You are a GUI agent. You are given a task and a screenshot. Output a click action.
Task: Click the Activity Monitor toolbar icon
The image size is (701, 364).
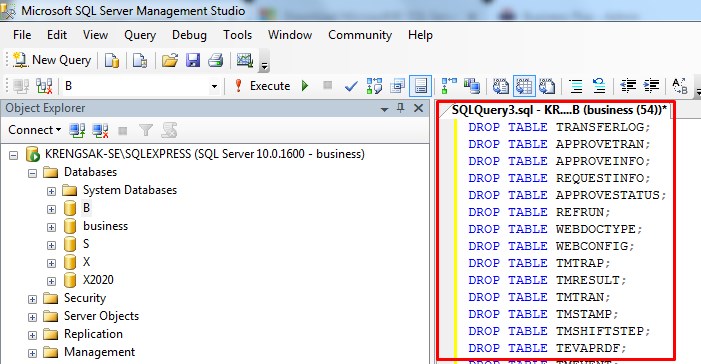(245, 60)
